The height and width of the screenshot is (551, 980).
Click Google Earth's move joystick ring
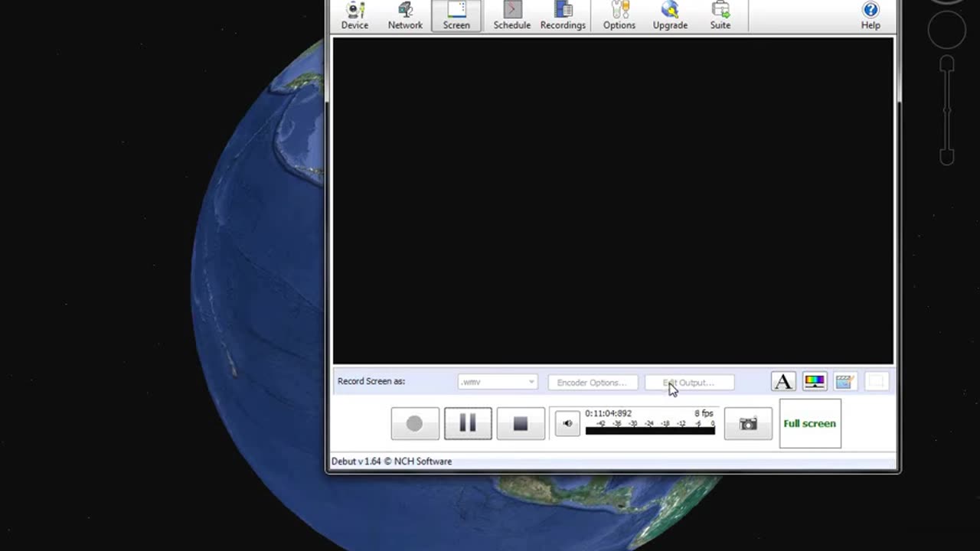pyautogui.click(x=947, y=31)
